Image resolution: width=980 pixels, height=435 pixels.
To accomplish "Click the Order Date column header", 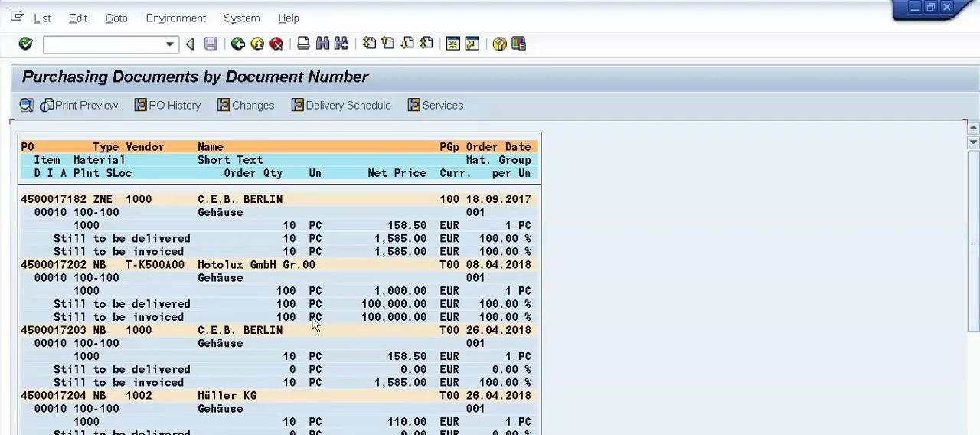I will (498, 147).
